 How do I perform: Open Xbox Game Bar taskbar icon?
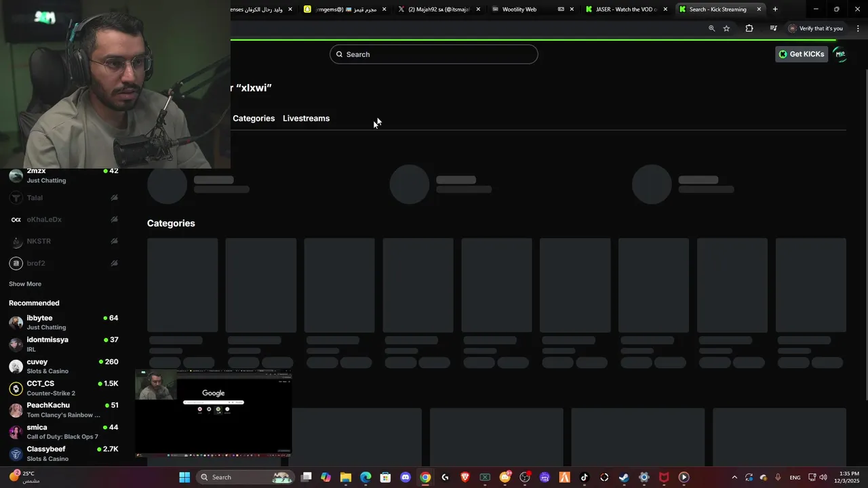coord(485,477)
